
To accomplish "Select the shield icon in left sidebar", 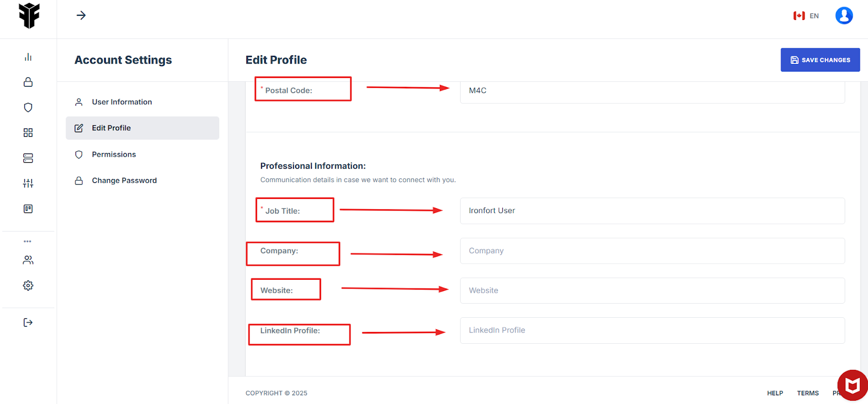I will coord(28,107).
